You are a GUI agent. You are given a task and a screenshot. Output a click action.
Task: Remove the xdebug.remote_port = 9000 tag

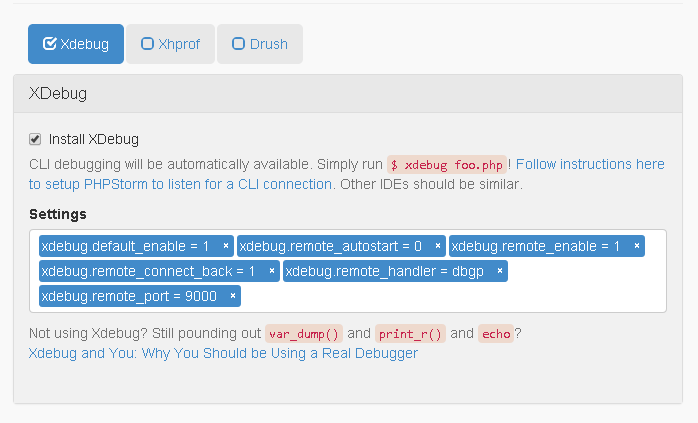click(232, 296)
